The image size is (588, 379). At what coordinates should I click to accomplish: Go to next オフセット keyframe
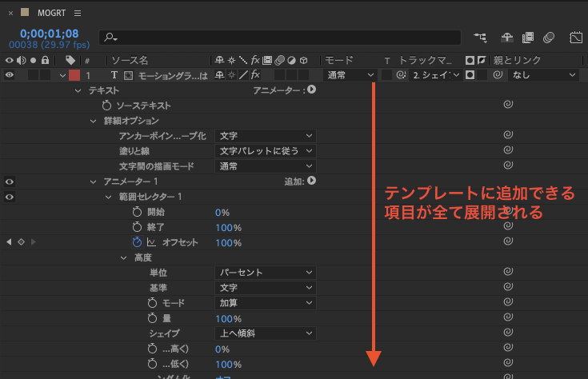pos(34,242)
